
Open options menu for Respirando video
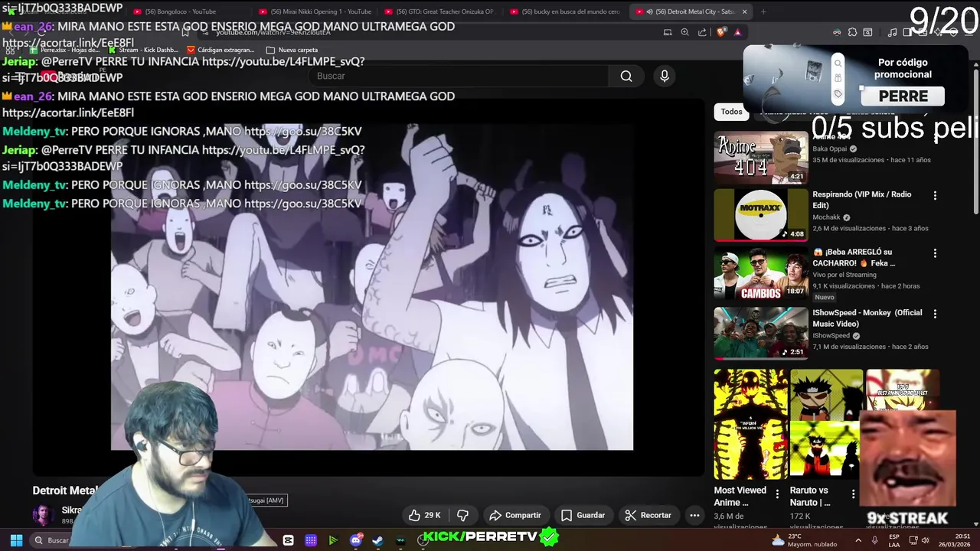tap(935, 196)
